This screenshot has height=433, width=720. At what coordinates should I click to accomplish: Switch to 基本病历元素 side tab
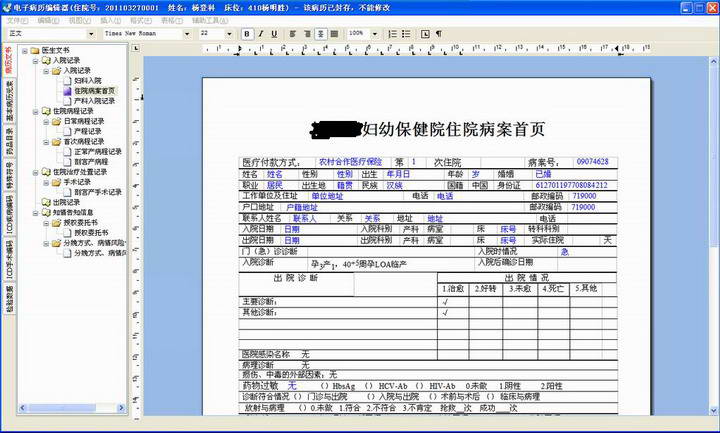[9, 101]
